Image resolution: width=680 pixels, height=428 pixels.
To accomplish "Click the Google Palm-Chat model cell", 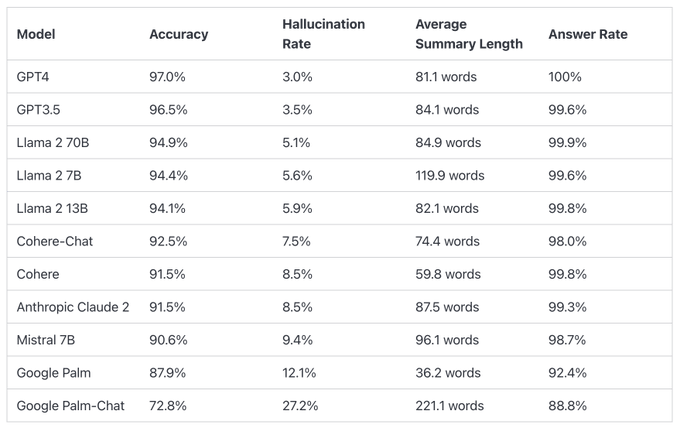I will [71, 406].
